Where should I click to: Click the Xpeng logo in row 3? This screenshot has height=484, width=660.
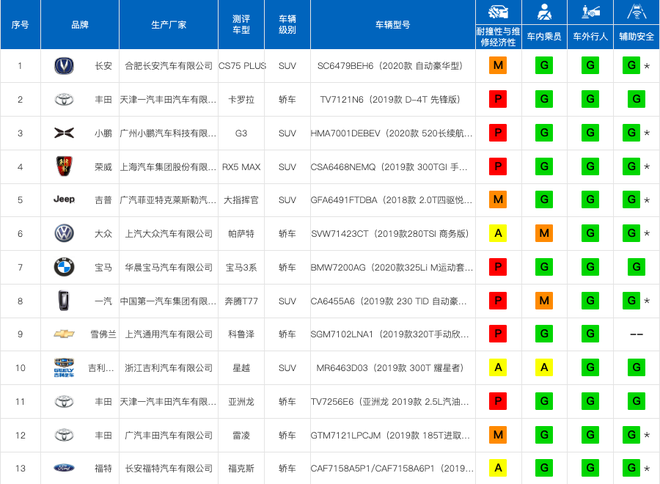64,133
